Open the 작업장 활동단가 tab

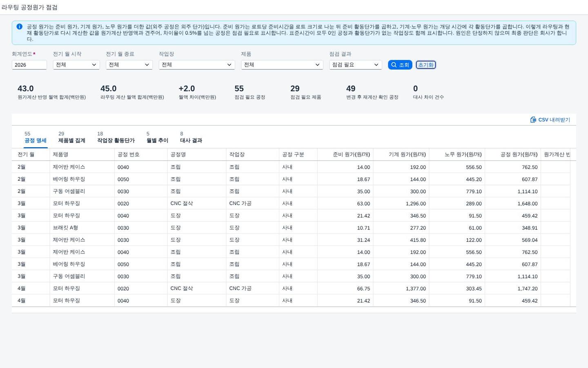point(116,137)
